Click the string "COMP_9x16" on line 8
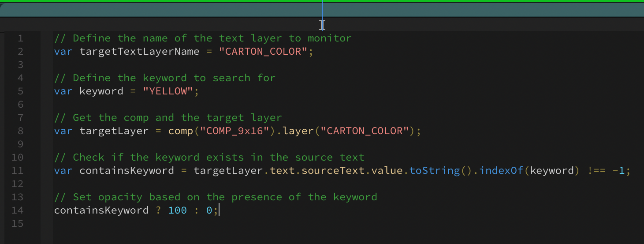Screen dimensions: 644x244 click(235, 131)
